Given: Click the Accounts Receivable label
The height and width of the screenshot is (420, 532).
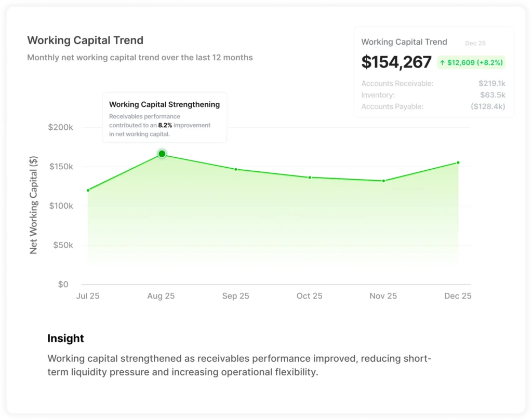Looking at the screenshot, I should point(397,84).
